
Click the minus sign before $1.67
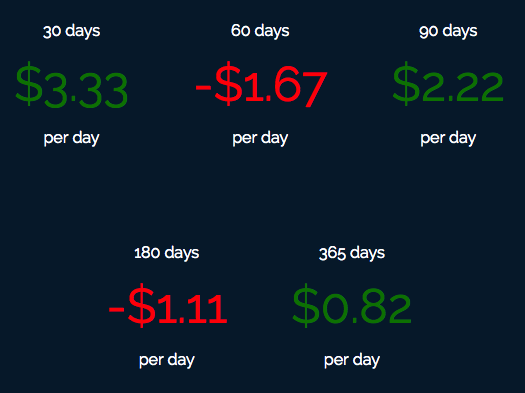coord(203,88)
